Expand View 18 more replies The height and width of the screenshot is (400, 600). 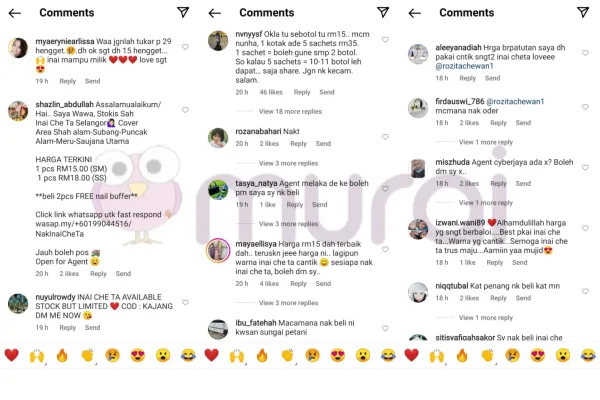coord(290,111)
